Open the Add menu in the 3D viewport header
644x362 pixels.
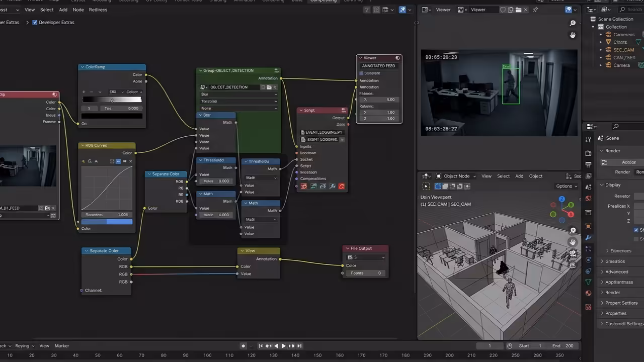(x=519, y=176)
